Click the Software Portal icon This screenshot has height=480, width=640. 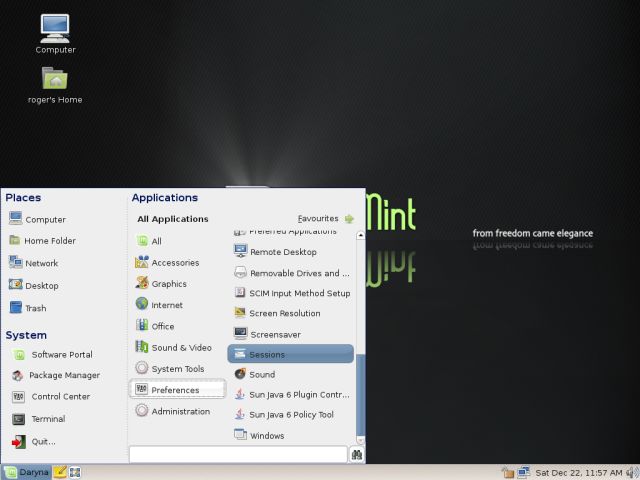[19, 355]
